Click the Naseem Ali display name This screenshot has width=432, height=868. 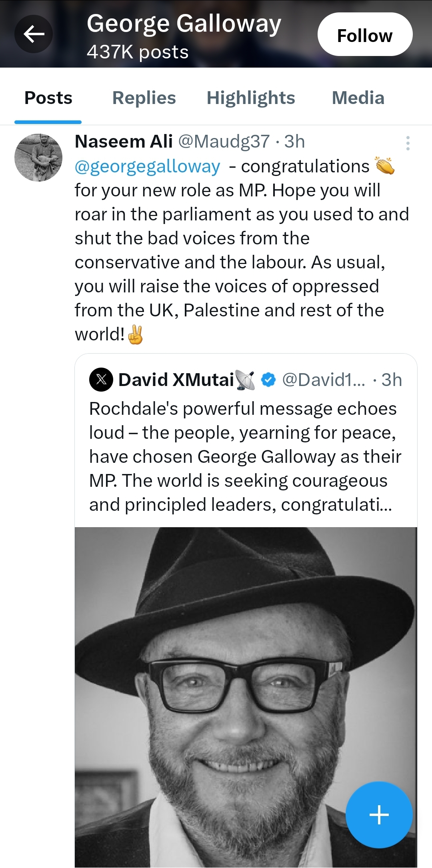point(124,142)
